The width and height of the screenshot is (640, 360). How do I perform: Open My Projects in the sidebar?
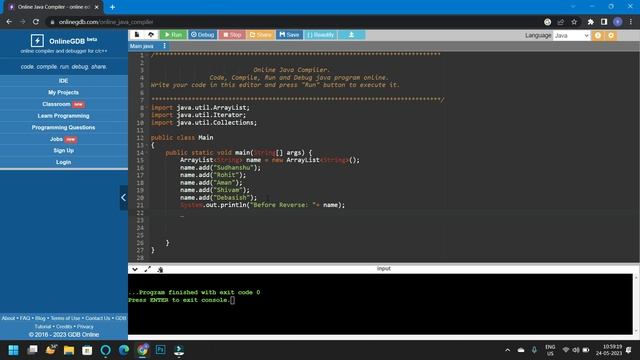point(63,93)
